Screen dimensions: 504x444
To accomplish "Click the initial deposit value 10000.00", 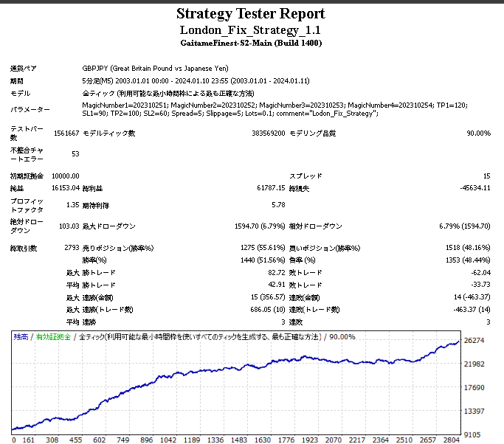I will pos(64,176).
